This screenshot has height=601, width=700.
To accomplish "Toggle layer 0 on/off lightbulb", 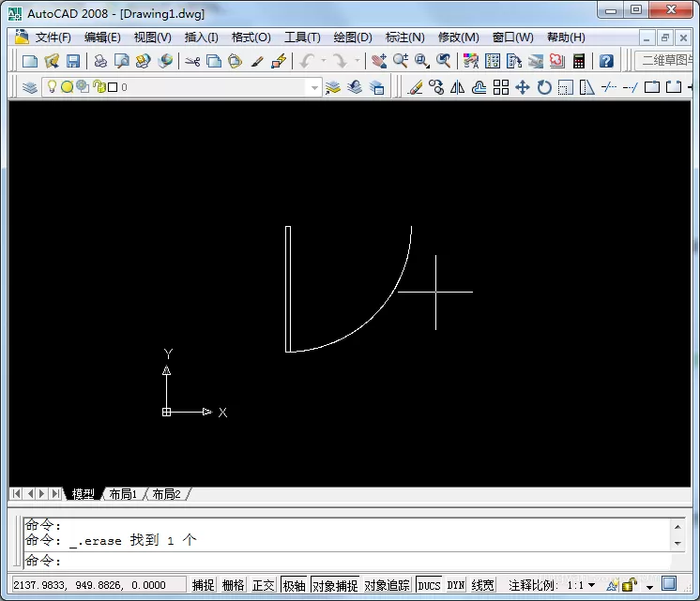I will point(52,86).
